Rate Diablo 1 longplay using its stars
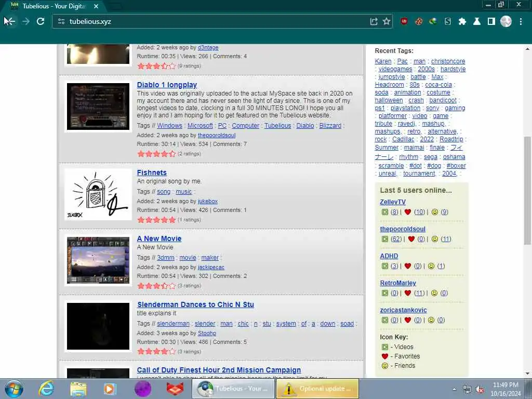The height and width of the screenshot is (399, 532). tap(156, 154)
